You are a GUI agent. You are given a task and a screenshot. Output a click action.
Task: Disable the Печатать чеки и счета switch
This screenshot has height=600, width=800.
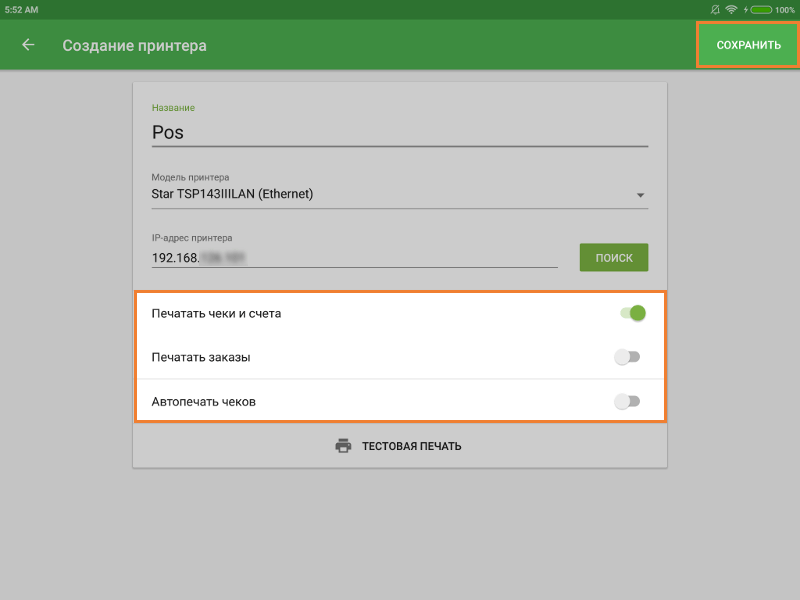632,313
